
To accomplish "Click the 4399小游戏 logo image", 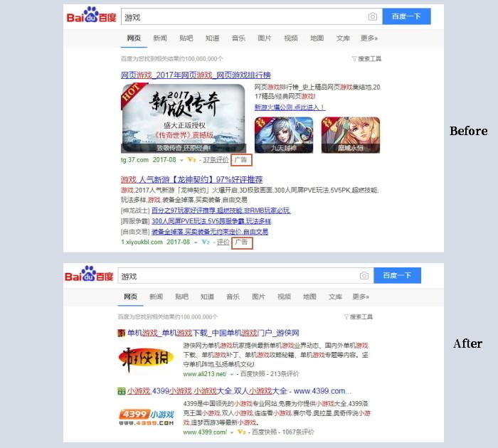I will tap(147, 417).
